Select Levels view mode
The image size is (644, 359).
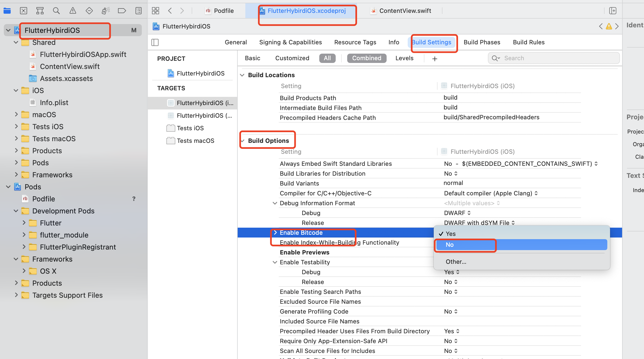[404, 58]
